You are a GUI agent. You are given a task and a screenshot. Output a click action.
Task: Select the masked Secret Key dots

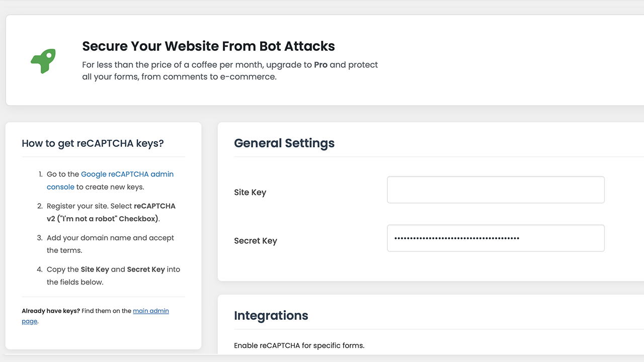[456, 238]
